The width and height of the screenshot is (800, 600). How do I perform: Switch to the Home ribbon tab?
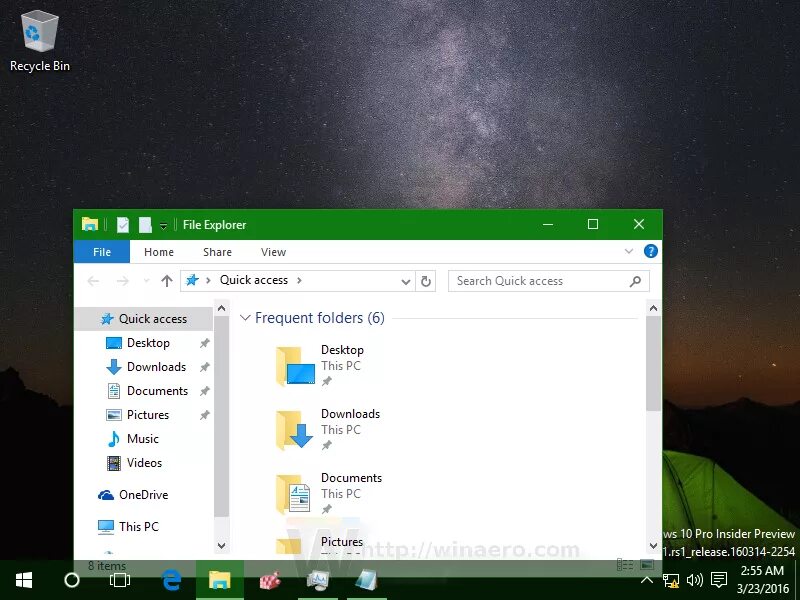(159, 252)
